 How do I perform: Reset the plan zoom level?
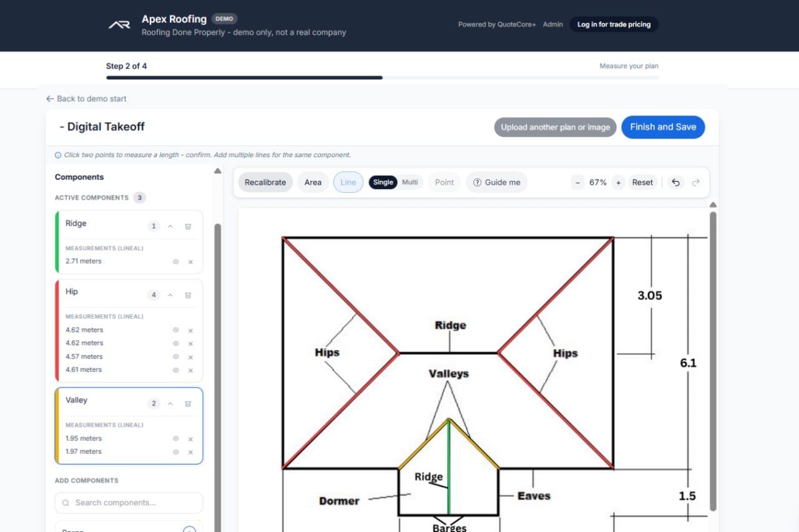(x=642, y=183)
